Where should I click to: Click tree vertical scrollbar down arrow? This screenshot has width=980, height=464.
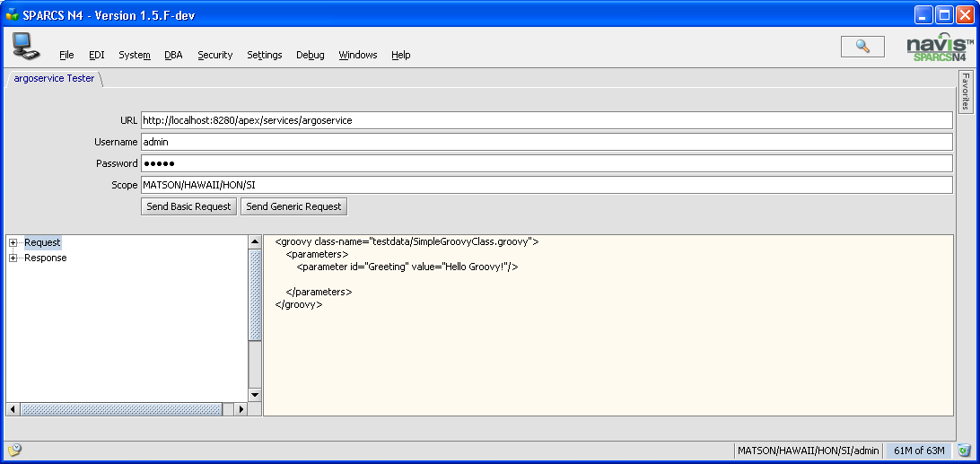(x=255, y=395)
